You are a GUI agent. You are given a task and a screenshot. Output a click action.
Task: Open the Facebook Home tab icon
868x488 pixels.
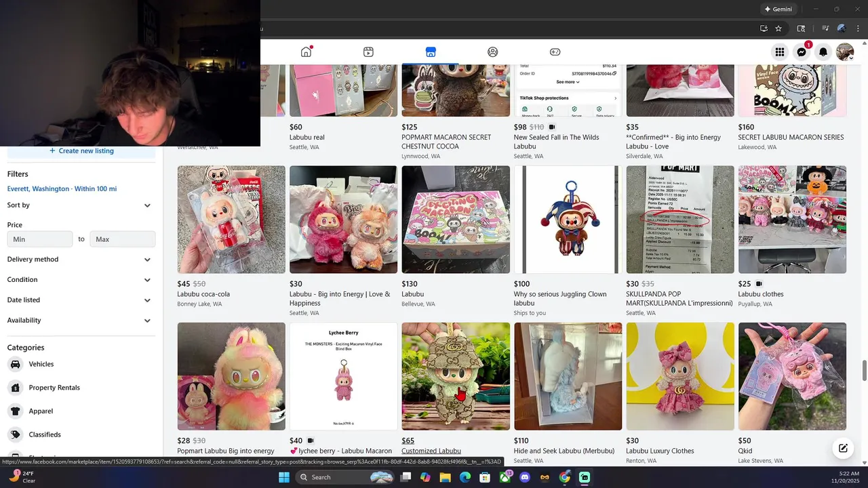coord(307,52)
